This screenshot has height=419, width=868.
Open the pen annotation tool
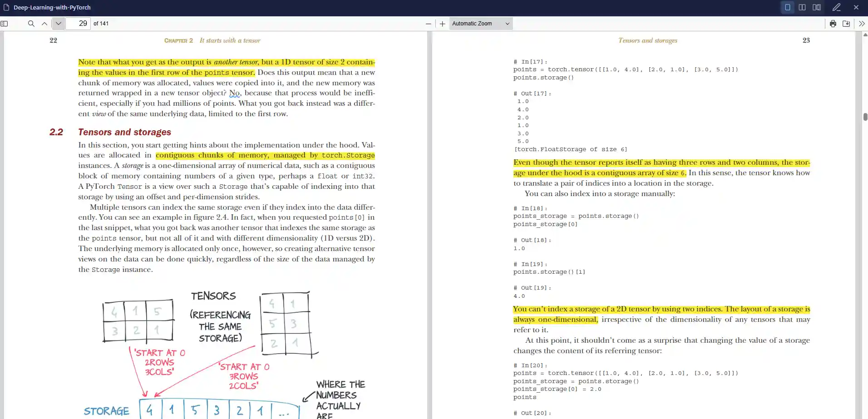pos(837,7)
